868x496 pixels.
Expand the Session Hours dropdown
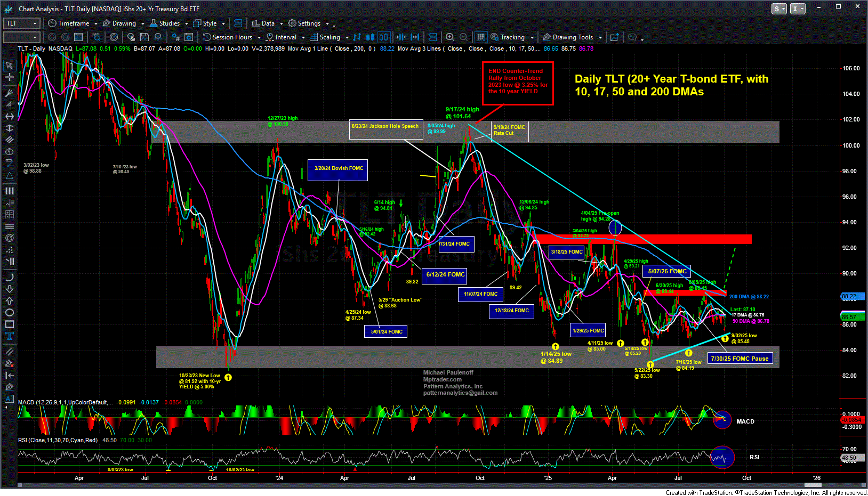point(259,38)
